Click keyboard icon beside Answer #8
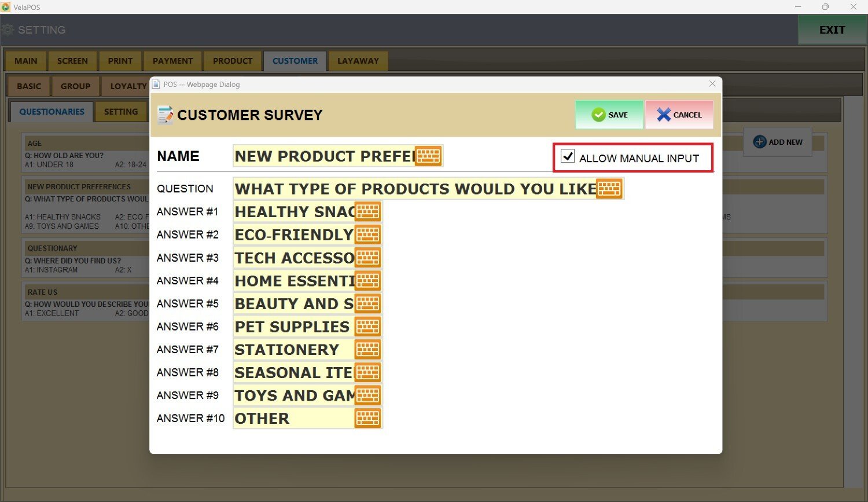Image resolution: width=868 pixels, height=502 pixels. [367, 372]
